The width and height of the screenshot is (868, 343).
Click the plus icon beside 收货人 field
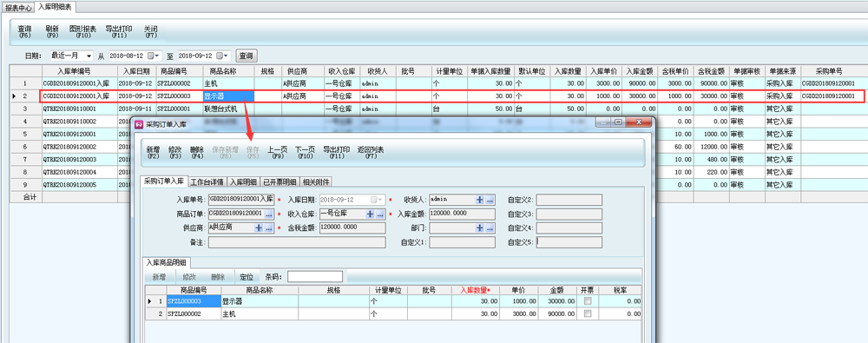(480, 200)
